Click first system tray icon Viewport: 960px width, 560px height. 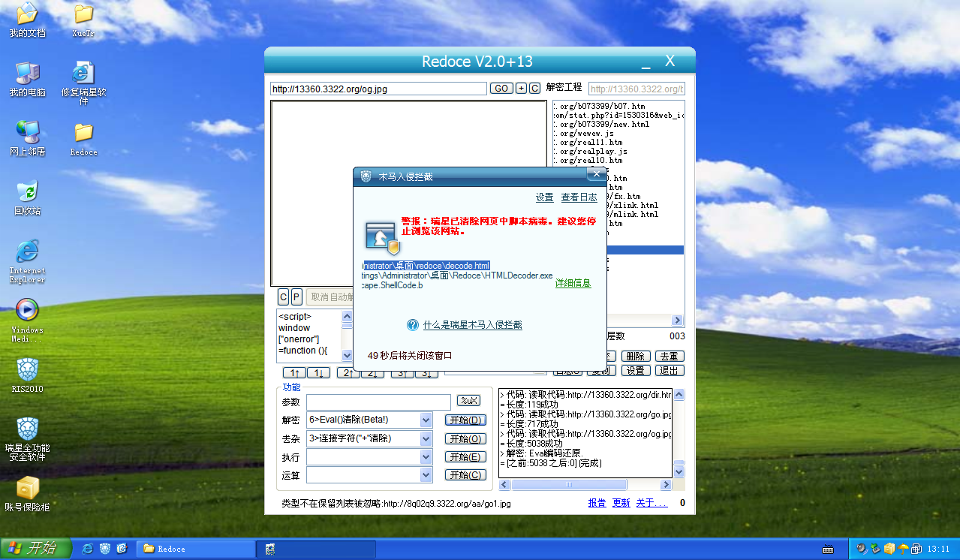[862, 549]
